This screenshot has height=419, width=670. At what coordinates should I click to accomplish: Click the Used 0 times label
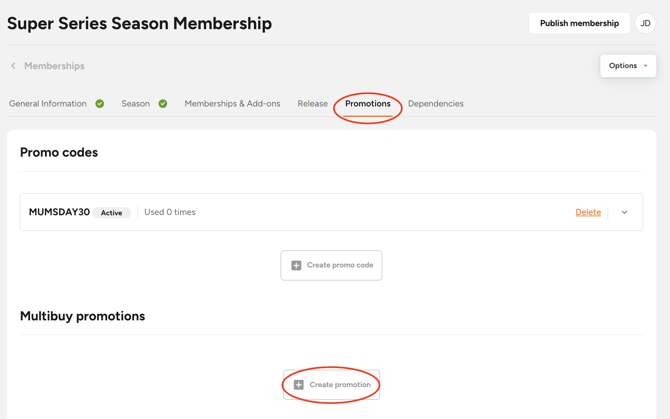pyautogui.click(x=170, y=212)
